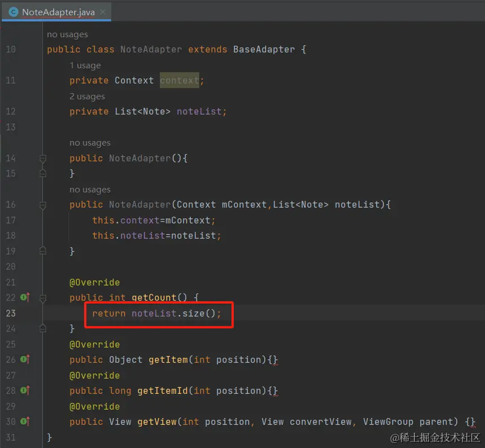Click the fold end marker at line 24
This screenshot has height=448, width=485.
43,328
